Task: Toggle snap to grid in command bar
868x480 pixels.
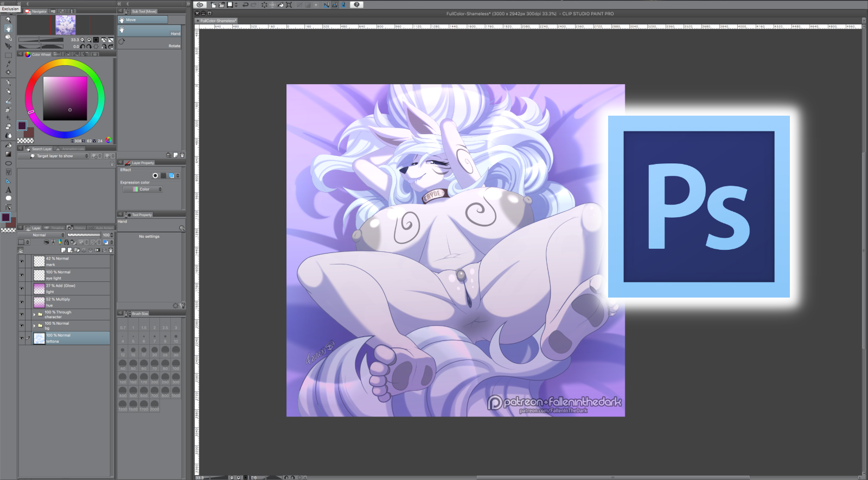Action: (x=343, y=5)
